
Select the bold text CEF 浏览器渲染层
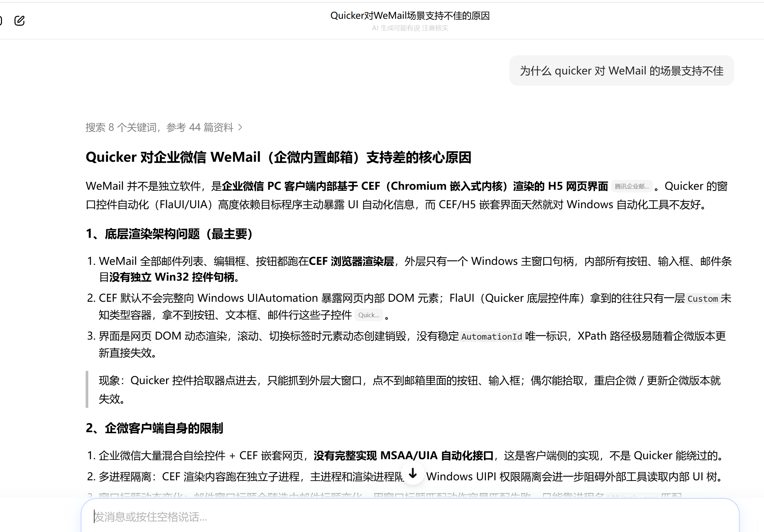click(352, 261)
